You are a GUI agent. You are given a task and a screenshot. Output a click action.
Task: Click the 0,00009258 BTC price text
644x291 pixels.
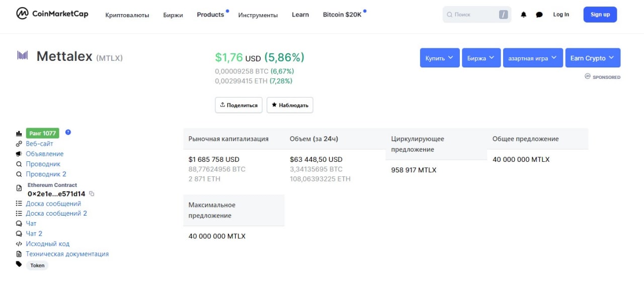(x=242, y=71)
